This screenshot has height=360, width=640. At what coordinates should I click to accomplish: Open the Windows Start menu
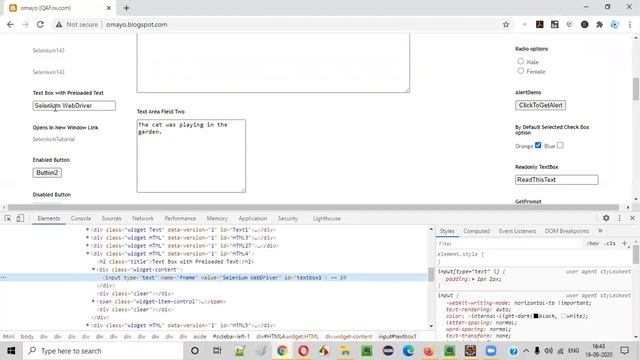tap(11, 351)
